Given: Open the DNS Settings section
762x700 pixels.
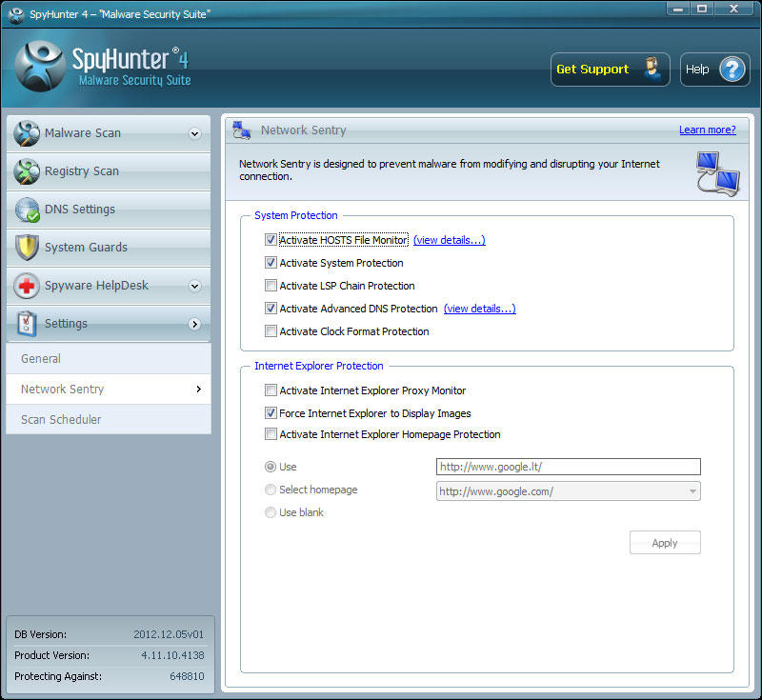Looking at the screenshot, I should [x=109, y=210].
